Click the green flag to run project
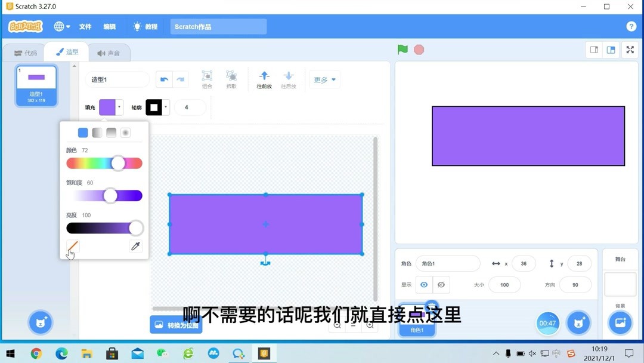 click(402, 50)
